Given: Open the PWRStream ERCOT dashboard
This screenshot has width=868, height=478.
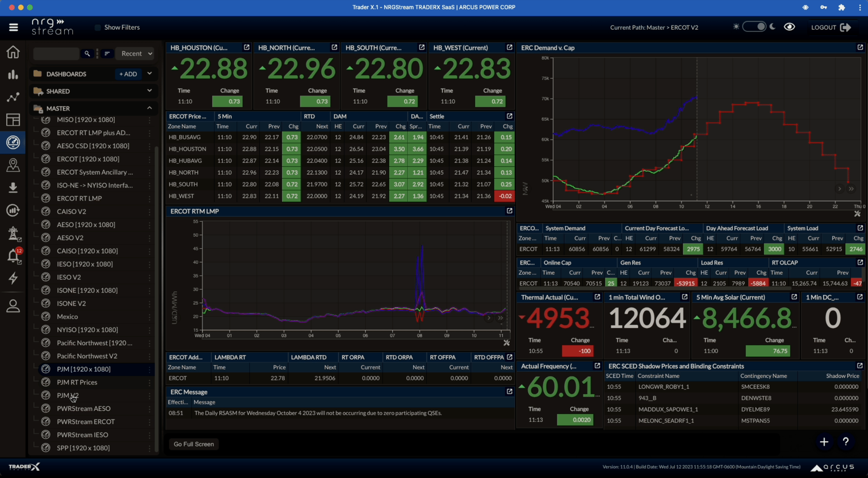Looking at the screenshot, I should click(x=86, y=422).
